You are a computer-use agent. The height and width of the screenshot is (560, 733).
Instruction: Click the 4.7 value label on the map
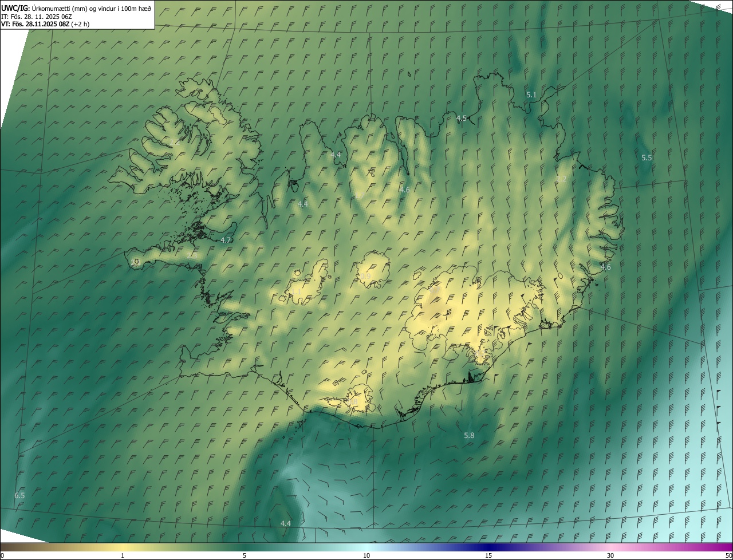pos(226,240)
